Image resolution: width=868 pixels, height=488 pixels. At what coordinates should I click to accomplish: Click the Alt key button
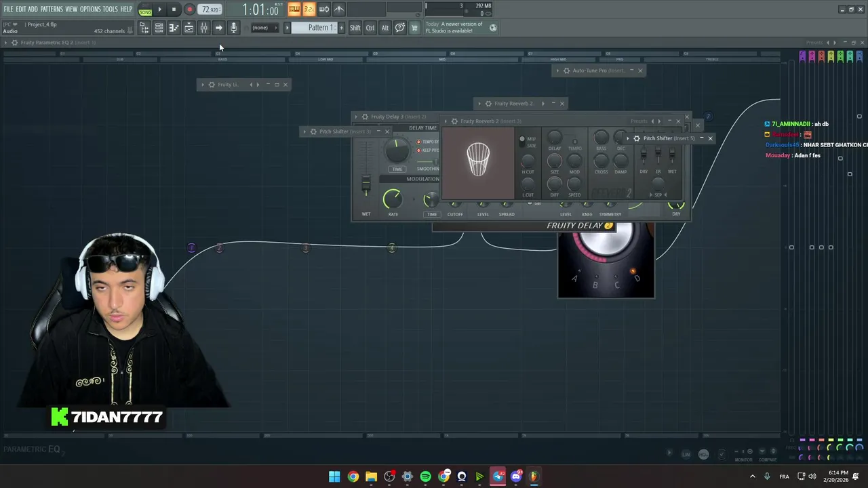click(384, 28)
